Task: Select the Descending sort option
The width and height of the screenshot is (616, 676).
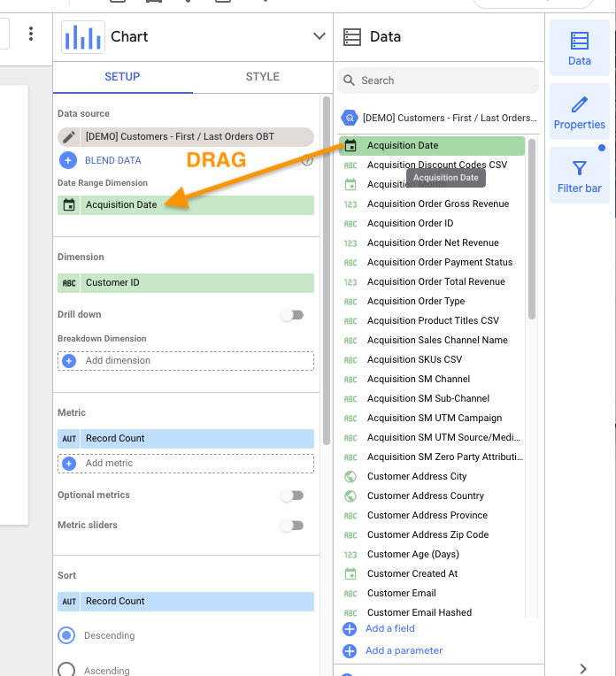Action: 66,635
